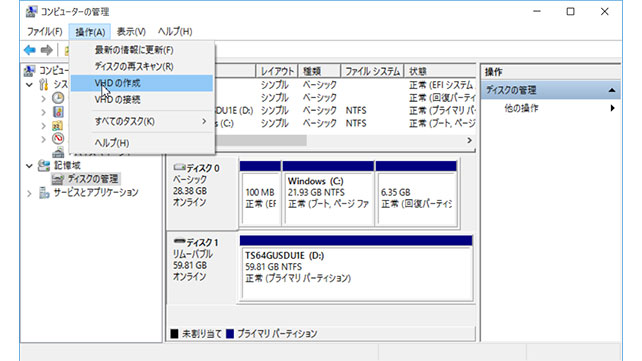The width and height of the screenshot is (642, 361).
Task: Minimize the コンピューターの管理 window
Action: pos(537,11)
